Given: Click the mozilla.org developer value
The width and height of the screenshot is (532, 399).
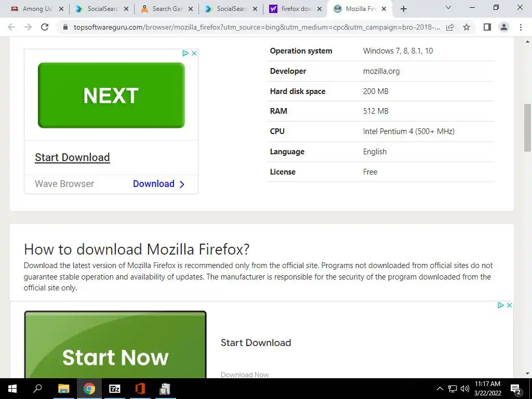Looking at the screenshot, I should (x=381, y=71).
